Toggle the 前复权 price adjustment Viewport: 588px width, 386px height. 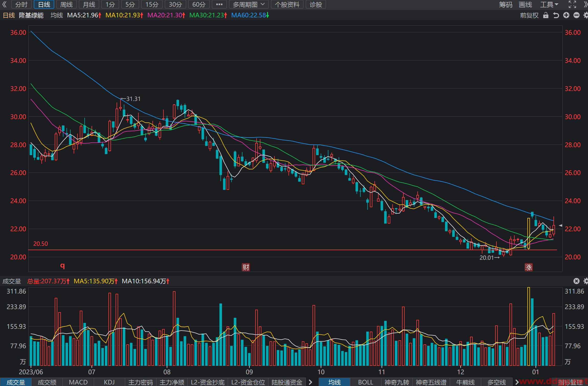[x=529, y=15]
